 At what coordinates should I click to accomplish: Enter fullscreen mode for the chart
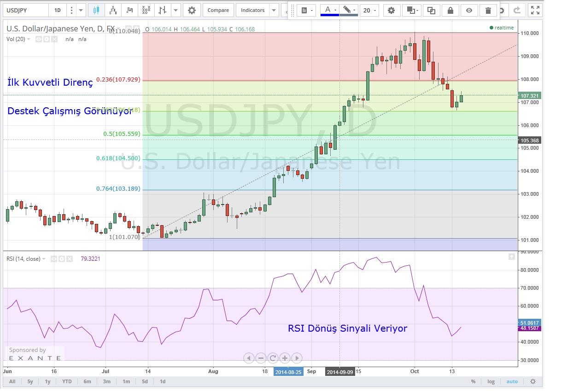[534, 10]
